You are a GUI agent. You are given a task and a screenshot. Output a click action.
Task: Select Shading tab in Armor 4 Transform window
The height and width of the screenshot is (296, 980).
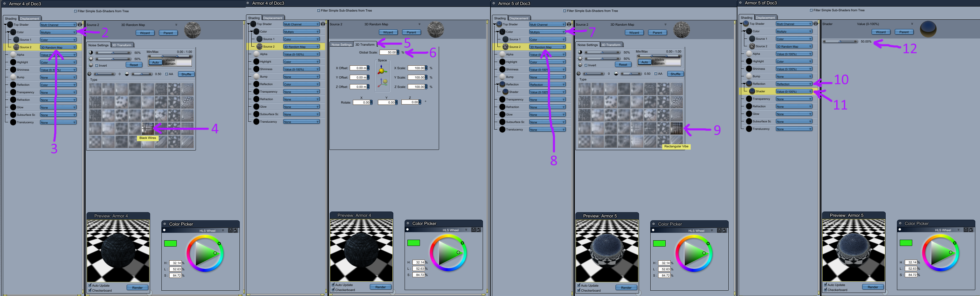254,18
